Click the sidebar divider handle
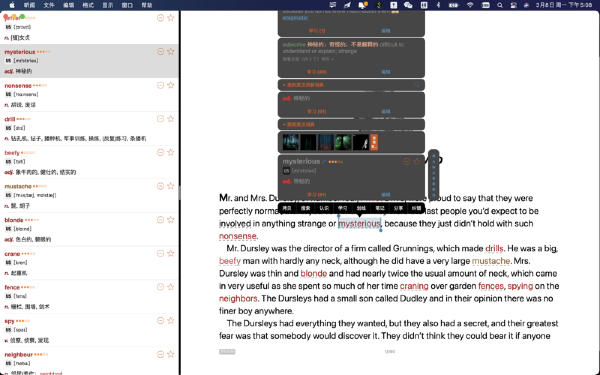The width and height of the screenshot is (600, 375). (x=179, y=192)
